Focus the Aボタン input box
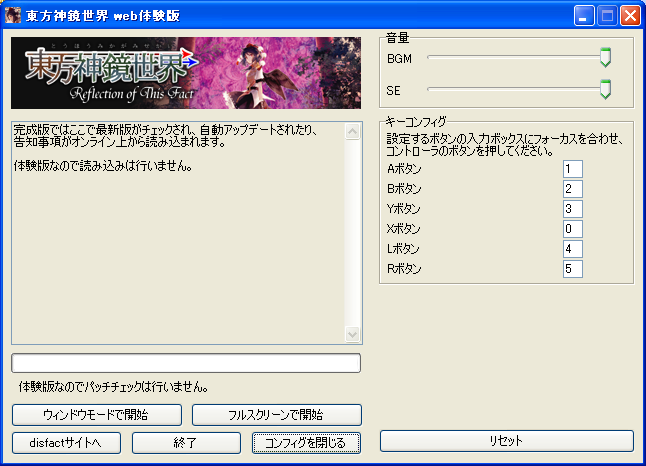This screenshot has width=646, height=466. (x=572, y=169)
